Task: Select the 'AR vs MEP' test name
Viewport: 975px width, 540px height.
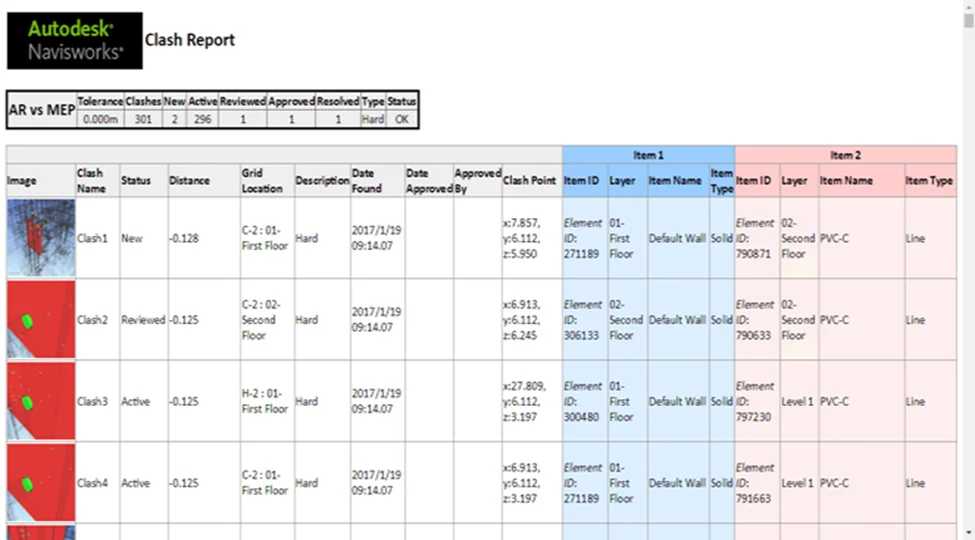Action: coord(42,110)
